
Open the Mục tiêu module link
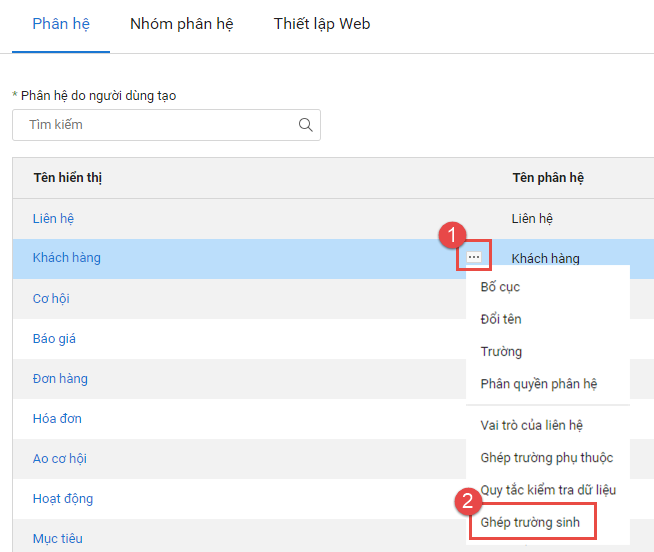pyautogui.click(x=58, y=538)
